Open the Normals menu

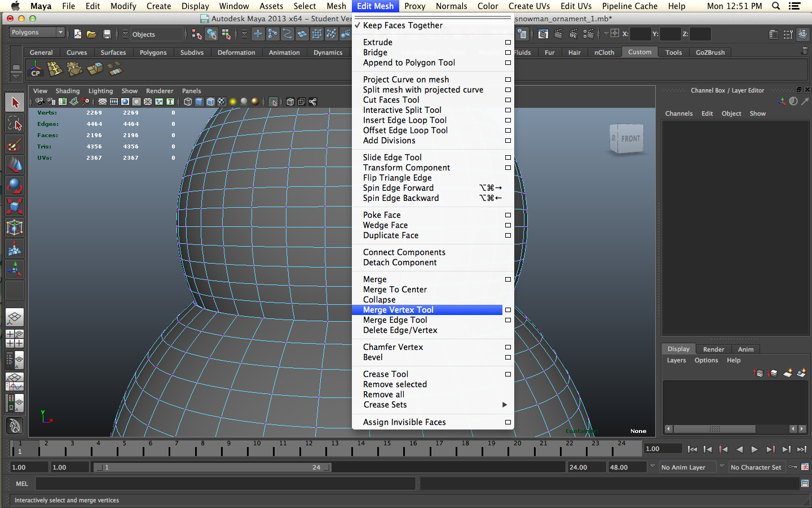[x=451, y=6]
